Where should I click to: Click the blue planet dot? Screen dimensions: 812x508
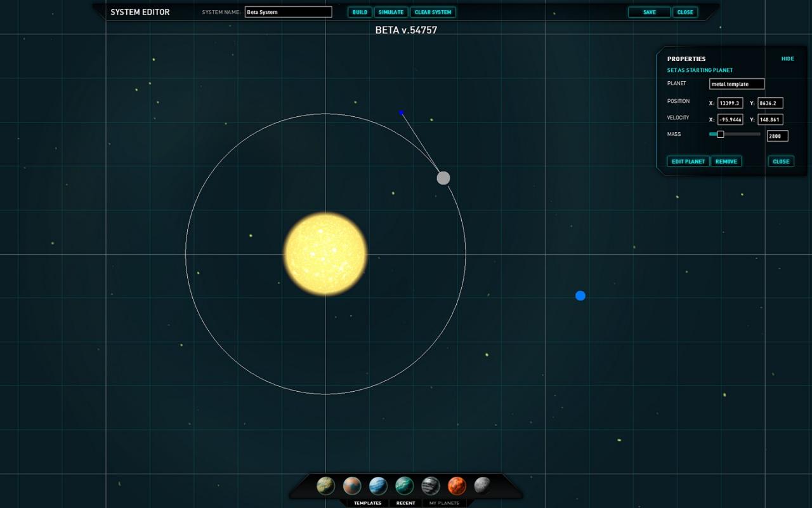(x=580, y=296)
